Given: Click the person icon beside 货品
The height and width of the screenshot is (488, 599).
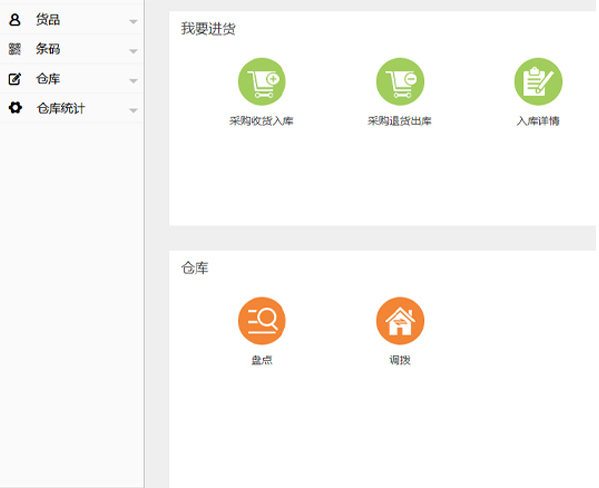Looking at the screenshot, I should click(x=15, y=19).
